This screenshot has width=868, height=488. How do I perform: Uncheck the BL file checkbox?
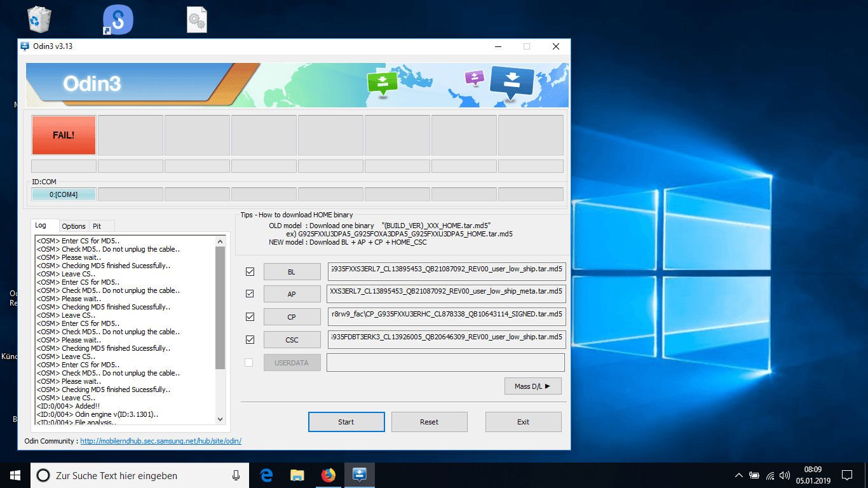pos(250,271)
